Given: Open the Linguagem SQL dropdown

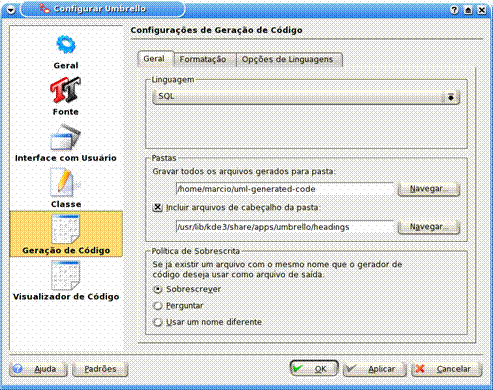Looking at the screenshot, I should [x=306, y=97].
